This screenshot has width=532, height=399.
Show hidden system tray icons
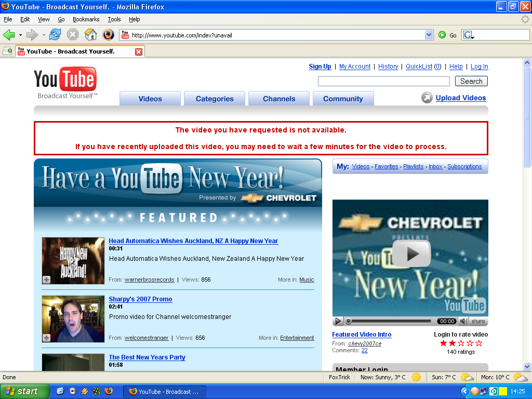(x=465, y=391)
